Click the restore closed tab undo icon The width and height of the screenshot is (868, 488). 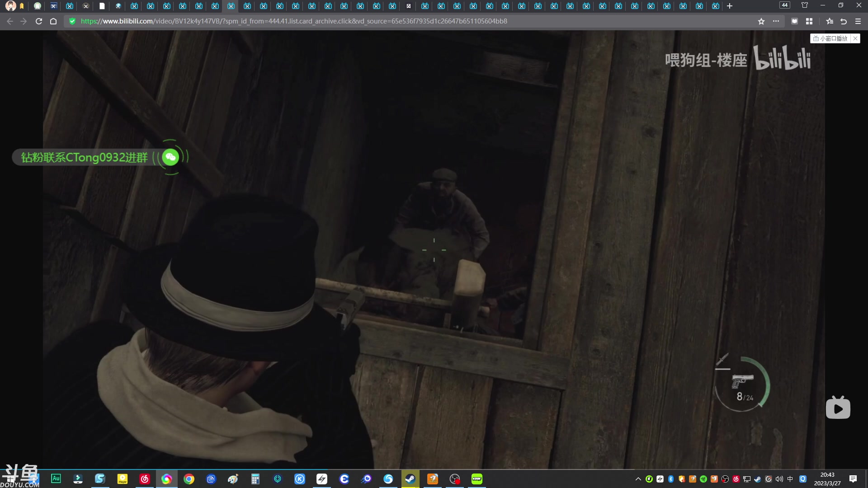pyautogui.click(x=844, y=21)
